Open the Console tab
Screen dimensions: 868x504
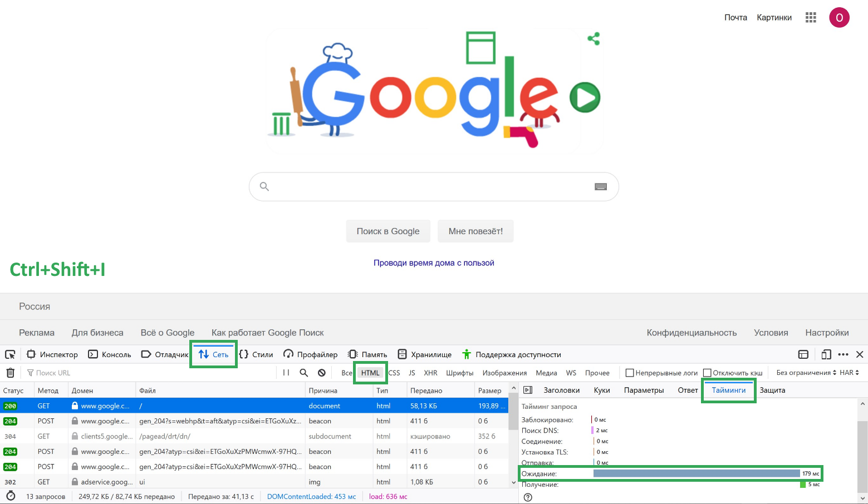coord(110,354)
